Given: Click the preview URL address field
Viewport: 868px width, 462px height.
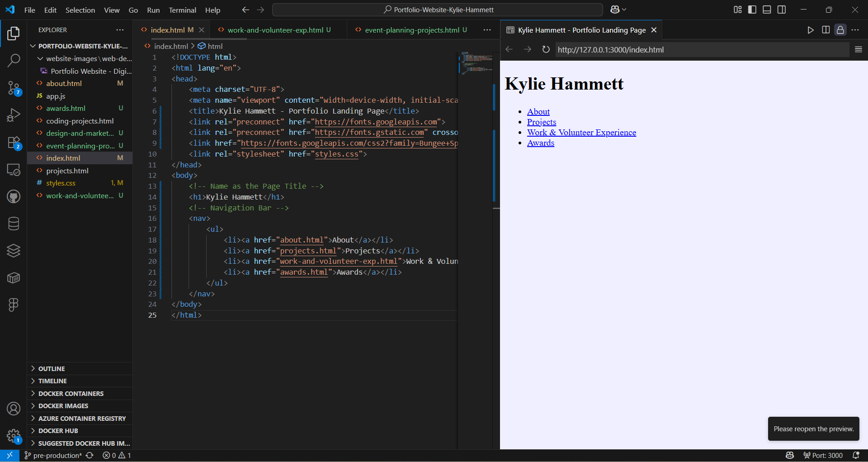Looking at the screenshot, I should (x=702, y=50).
